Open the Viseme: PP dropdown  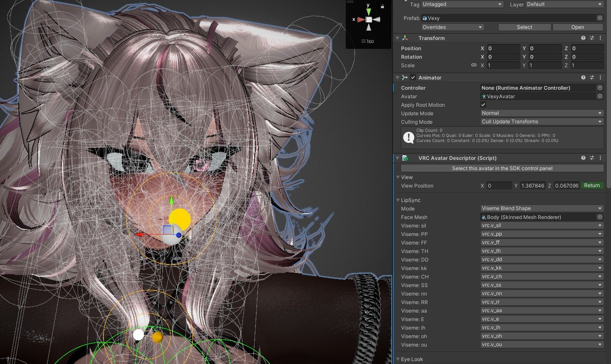point(542,234)
